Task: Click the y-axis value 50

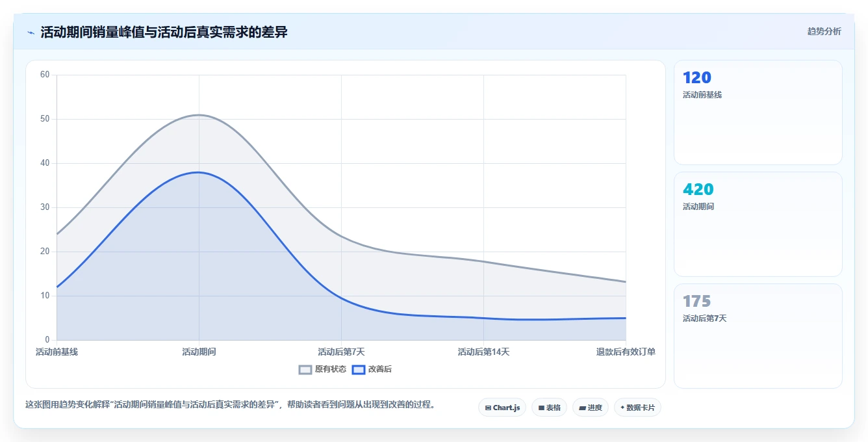Action: coord(45,119)
